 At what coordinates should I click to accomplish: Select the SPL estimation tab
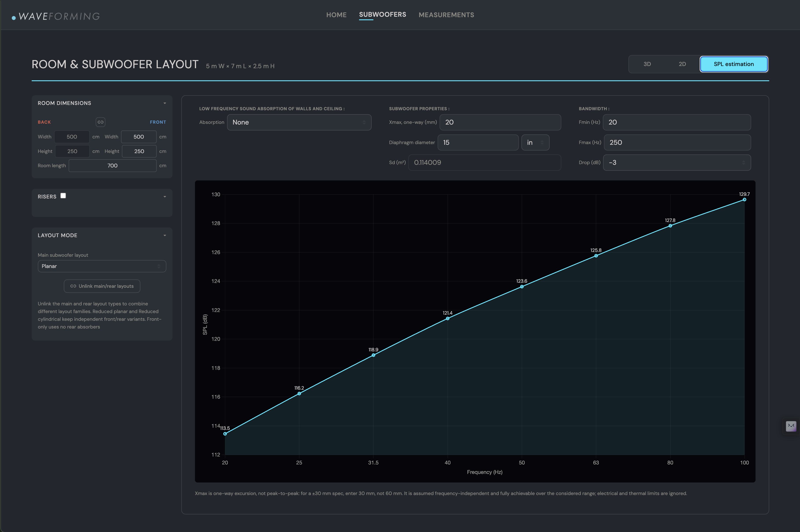[x=734, y=64]
